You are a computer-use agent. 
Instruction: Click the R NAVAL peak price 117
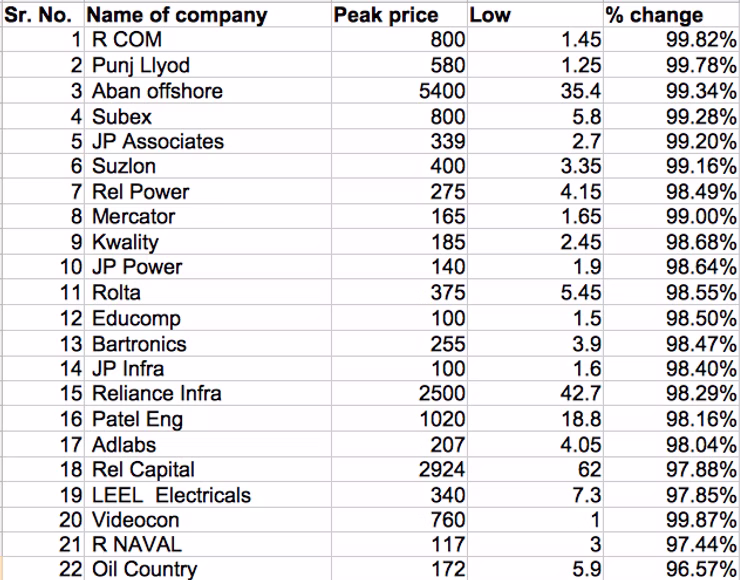(x=399, y=545)
